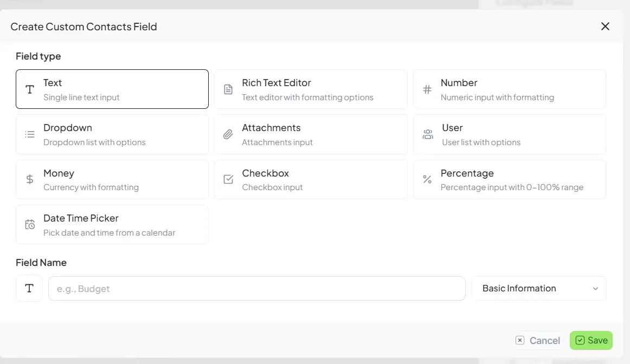Screen dimensions: 630x364
Task: Select the Percentage field type card
Action: click(510, 179)
